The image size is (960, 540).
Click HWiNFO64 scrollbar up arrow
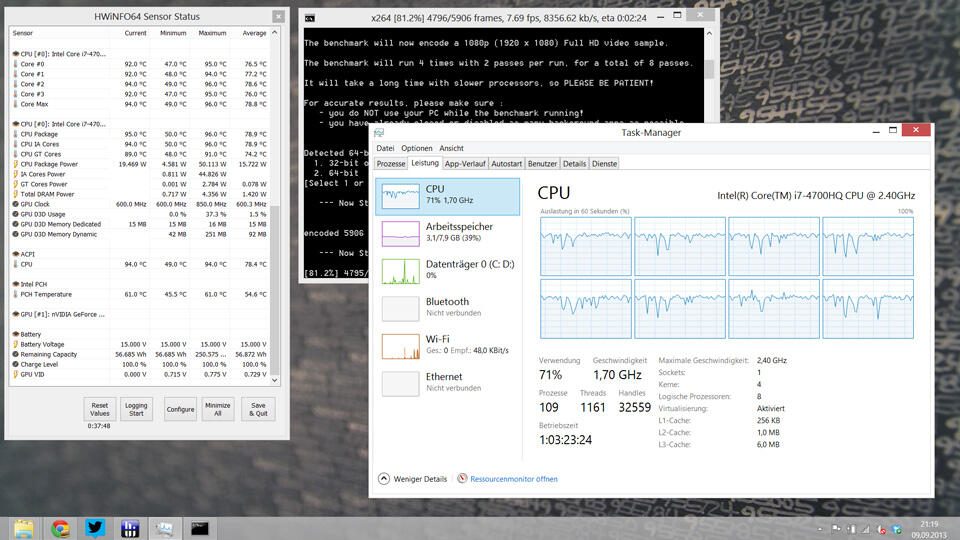pos(274,32)
